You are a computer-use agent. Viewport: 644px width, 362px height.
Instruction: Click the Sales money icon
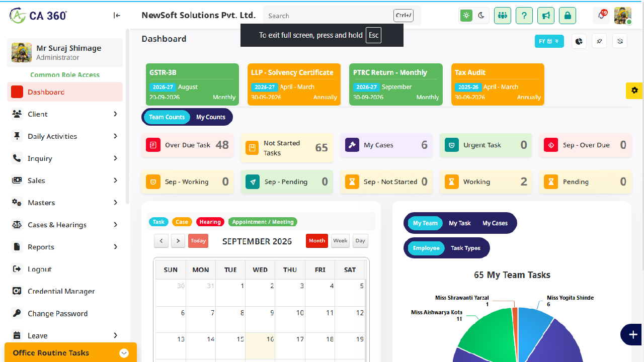(x=17, y=180)
